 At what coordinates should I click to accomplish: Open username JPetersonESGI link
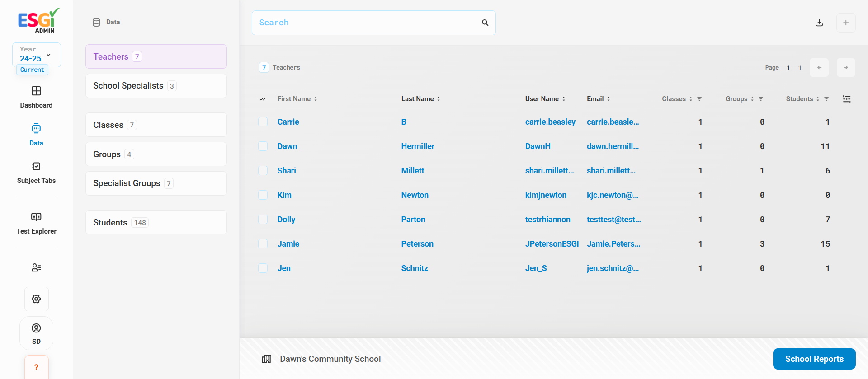pos(552,244)
